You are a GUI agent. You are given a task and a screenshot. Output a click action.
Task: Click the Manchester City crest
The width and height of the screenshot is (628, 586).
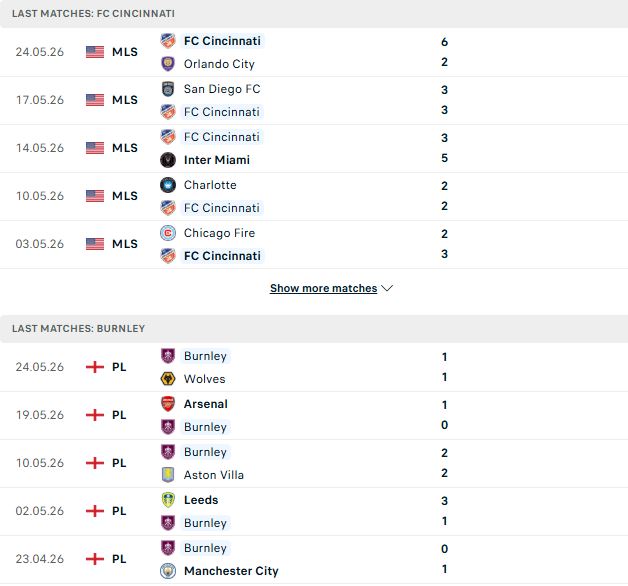tap(168, 571)
